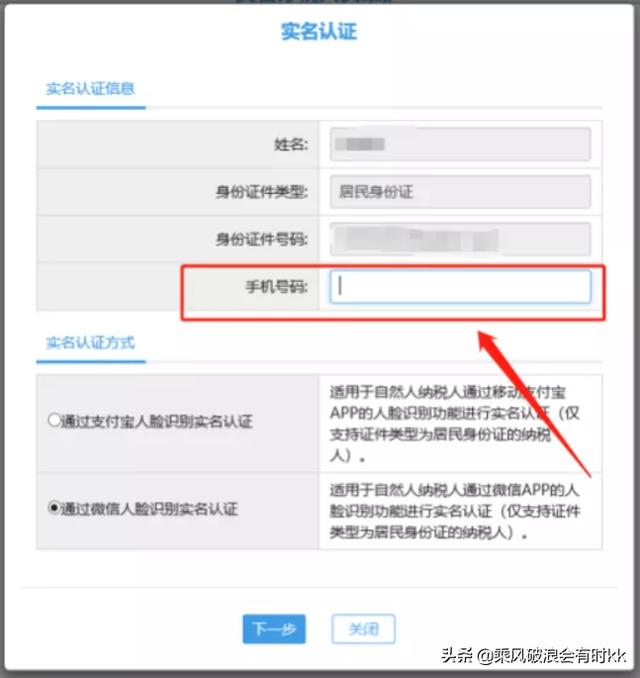Select 通过支付宝人脸识别实名认证 radio button
640x678 pixels.
(x=54, y=420)
